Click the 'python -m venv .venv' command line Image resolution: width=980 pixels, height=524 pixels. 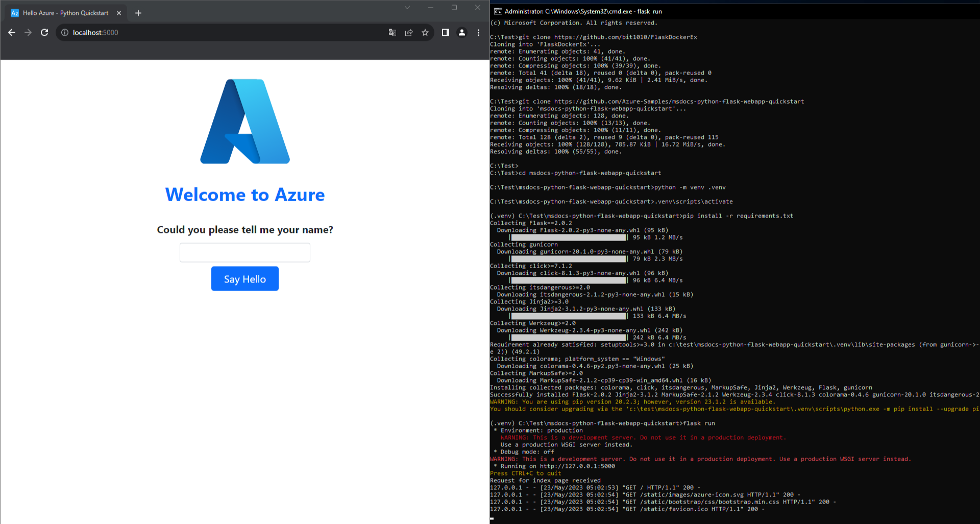click(608, 187)
